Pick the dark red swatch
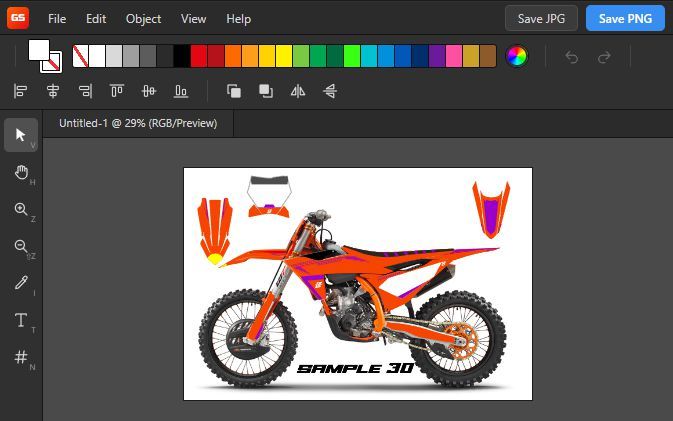673x421 pixels. coord(216,56)
